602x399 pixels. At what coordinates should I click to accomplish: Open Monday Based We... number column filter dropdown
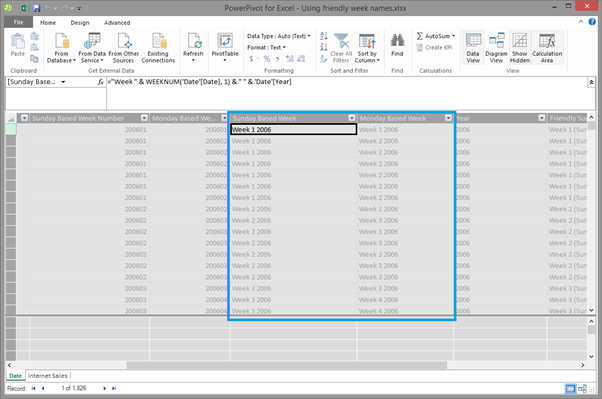225,118
